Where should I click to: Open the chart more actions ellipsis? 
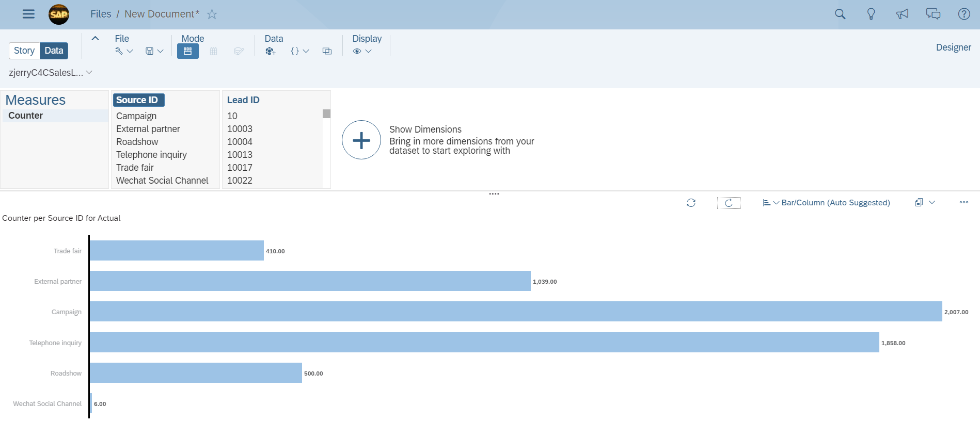[964, 202]
